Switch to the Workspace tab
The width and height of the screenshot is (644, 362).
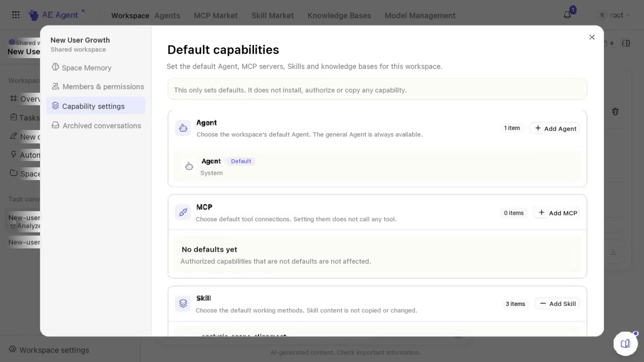click(x=130, y=16)
